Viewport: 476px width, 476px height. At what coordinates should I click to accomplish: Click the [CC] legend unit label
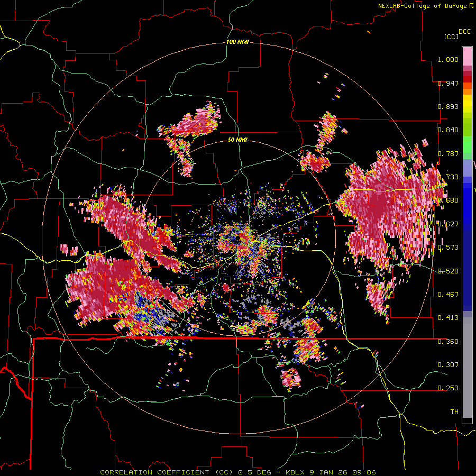451,36
